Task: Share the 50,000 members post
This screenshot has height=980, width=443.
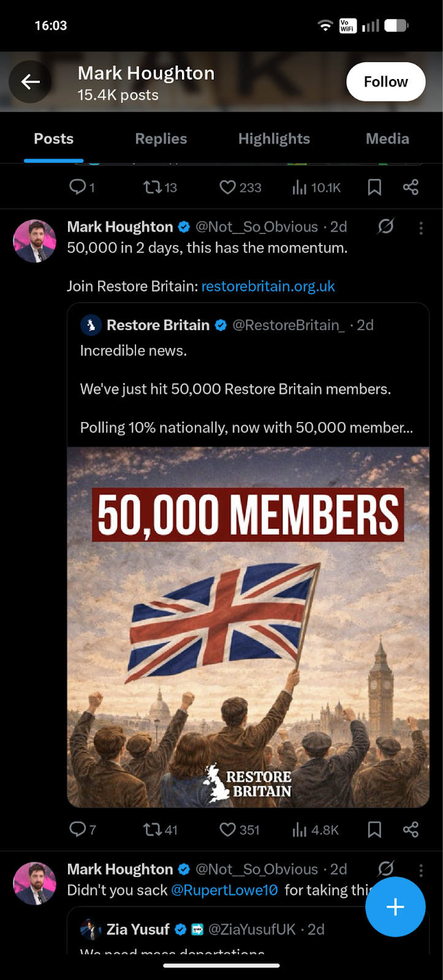Action: 411,830
